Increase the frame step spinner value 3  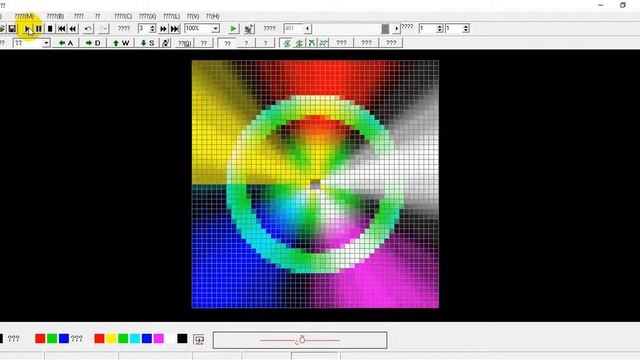pyautogui.click(x=153, y=26)
